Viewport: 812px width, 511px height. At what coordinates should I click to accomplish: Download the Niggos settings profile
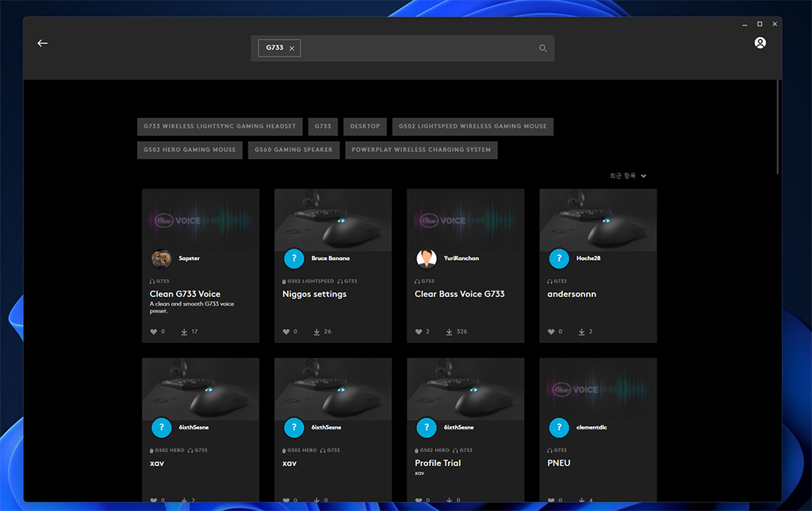316,331
